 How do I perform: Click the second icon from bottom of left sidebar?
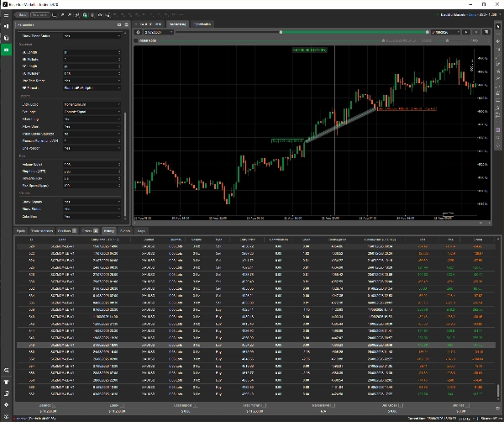[x=6, y=405]
